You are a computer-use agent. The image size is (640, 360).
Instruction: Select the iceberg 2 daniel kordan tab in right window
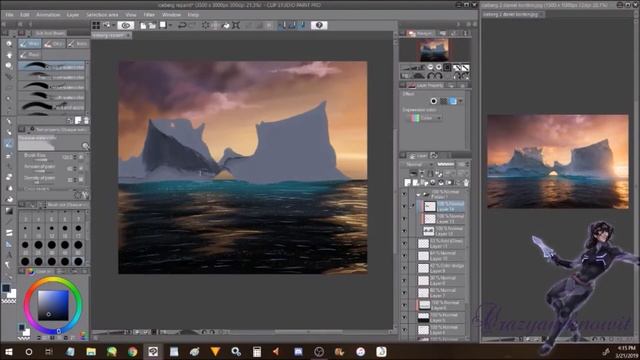pyautogui.click(x=512, y=14)
